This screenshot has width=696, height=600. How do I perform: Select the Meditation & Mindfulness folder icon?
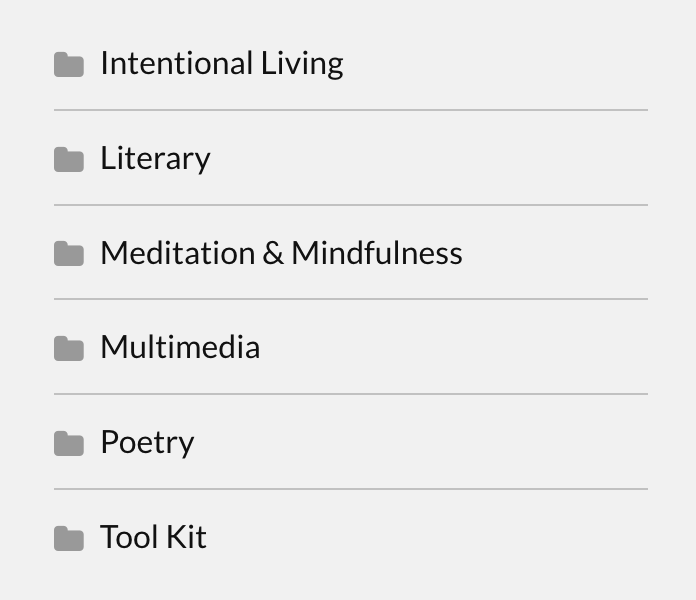click(x=68, y=254)
